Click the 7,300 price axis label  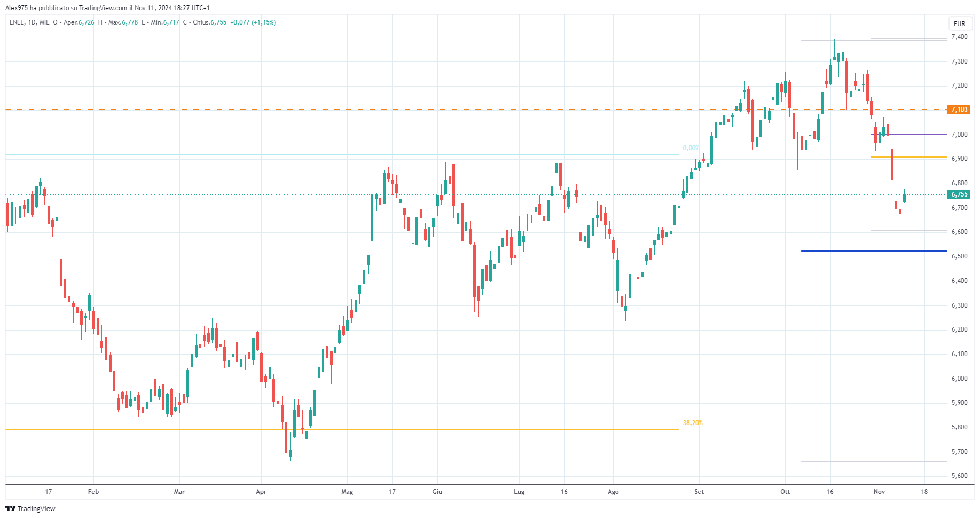pos(959,61)
